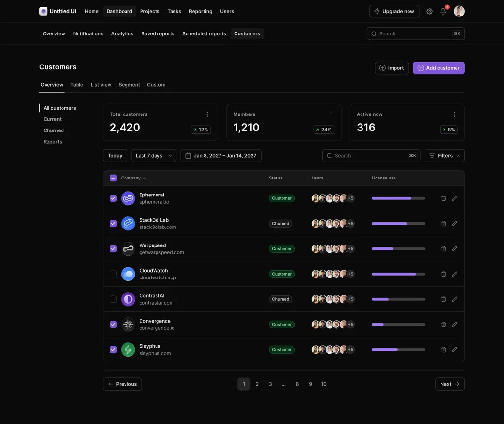
Task: Uncheck the Ephemeral row checkbox
Action: click(x=113, y=198)
